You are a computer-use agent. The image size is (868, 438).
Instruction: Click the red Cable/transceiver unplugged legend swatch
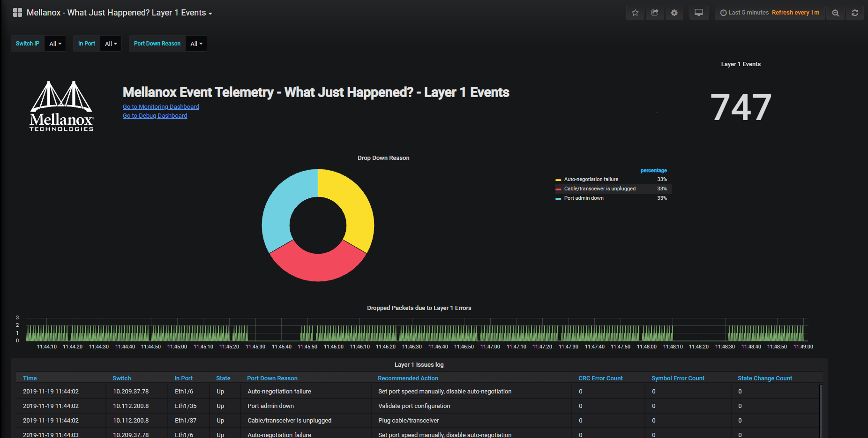tap(558, 189)
